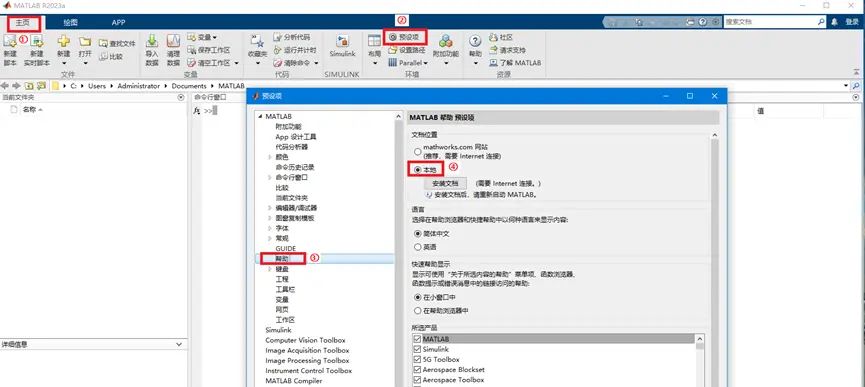Image resolution: width=865 pixels, height=387 pixels.
Task: Click 分析代码 (Analyze Code)
Action: 292,37
